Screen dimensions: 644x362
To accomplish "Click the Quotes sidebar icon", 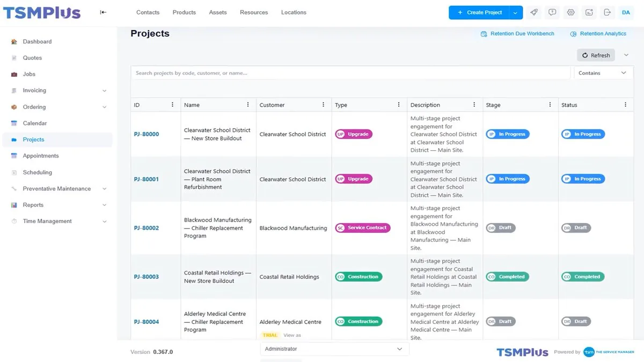I will point(14,58).
